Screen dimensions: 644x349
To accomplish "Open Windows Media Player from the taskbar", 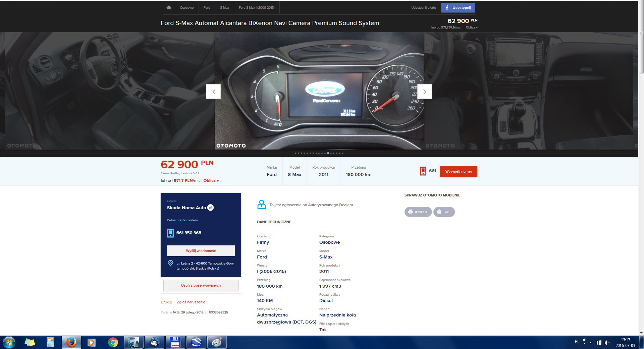I will click(x=92, y=343).
